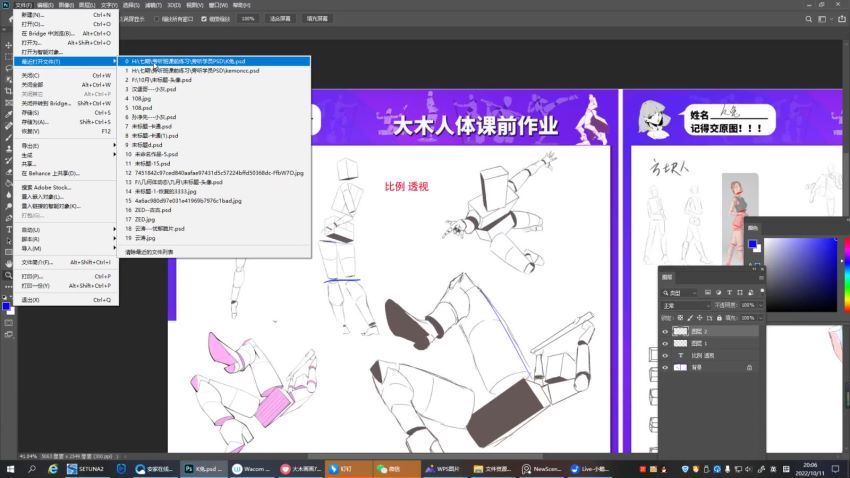The width and height of the screenshot is (850, 478).
Task: Click the toolbar foreground color swatch
Action: pos(6,306)
